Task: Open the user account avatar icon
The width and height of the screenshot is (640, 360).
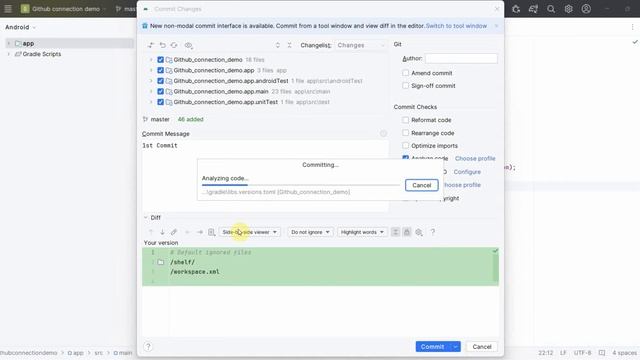Action: coord(586,9)
